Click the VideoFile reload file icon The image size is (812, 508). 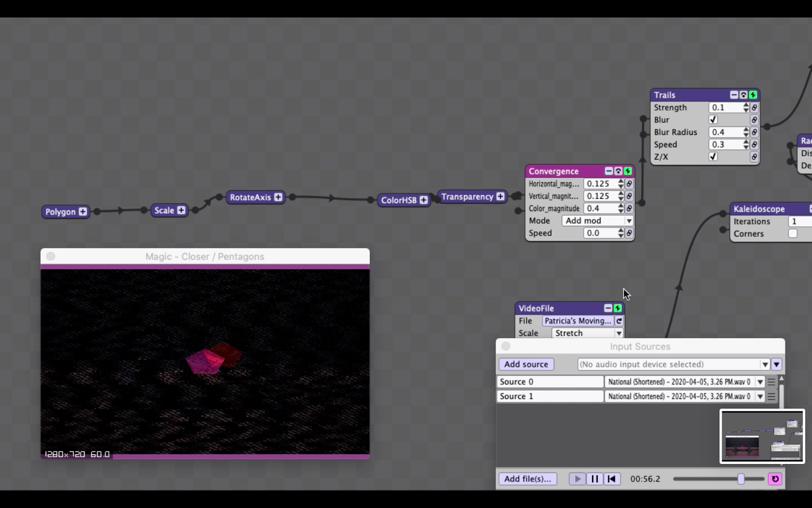(x=619, y=321)
